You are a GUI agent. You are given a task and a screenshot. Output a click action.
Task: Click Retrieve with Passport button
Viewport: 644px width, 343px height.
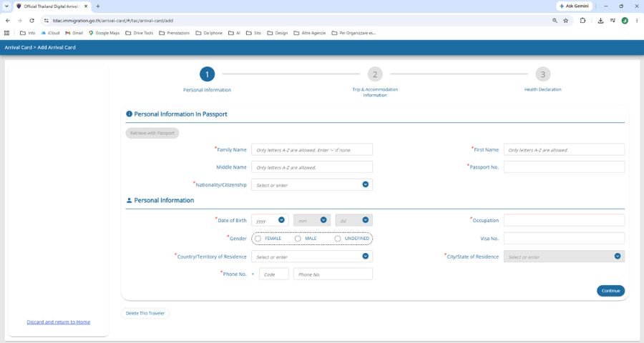tap(152, 133)
